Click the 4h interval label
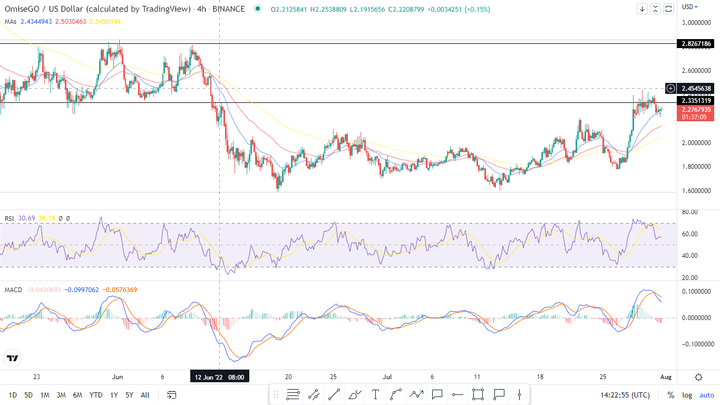This screenshot has width=720, height=405. point(202,9)
